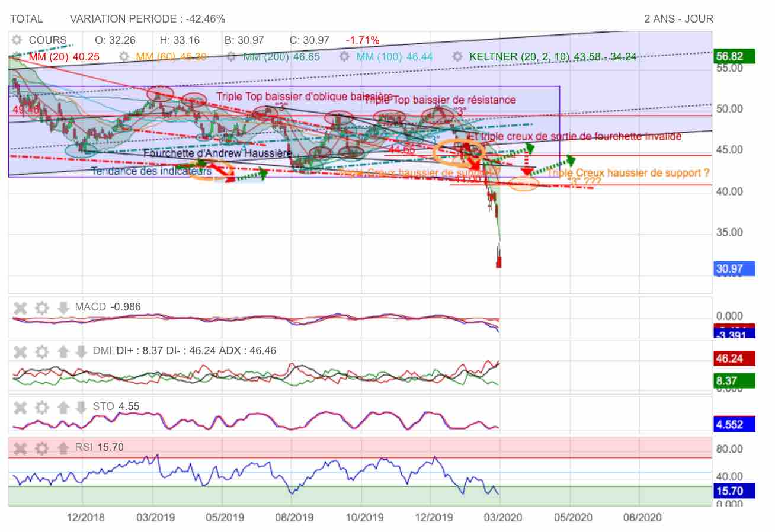Click the DMI DI+ / DI- / ADX readout

[x=184, y=351]
